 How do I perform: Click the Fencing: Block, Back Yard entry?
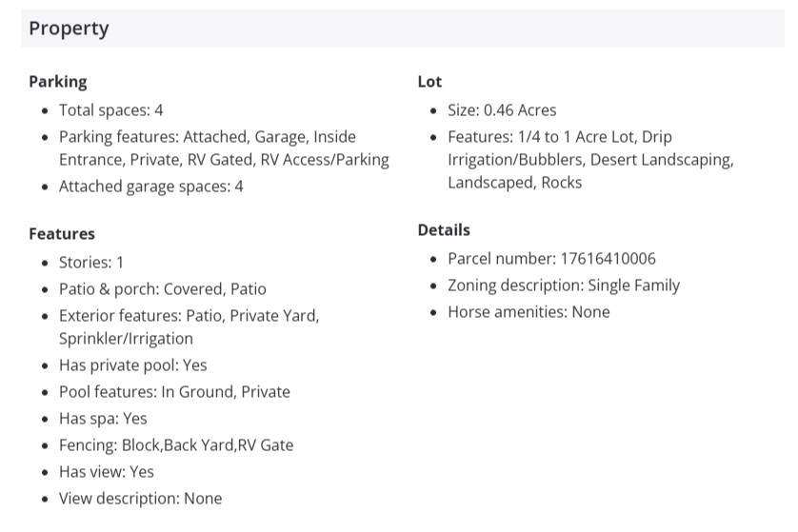[x=176, y=444]
